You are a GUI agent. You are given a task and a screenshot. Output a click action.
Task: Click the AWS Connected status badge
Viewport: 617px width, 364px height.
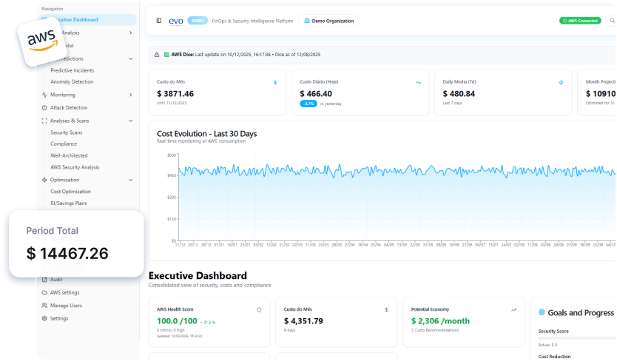tap(580, 21)
